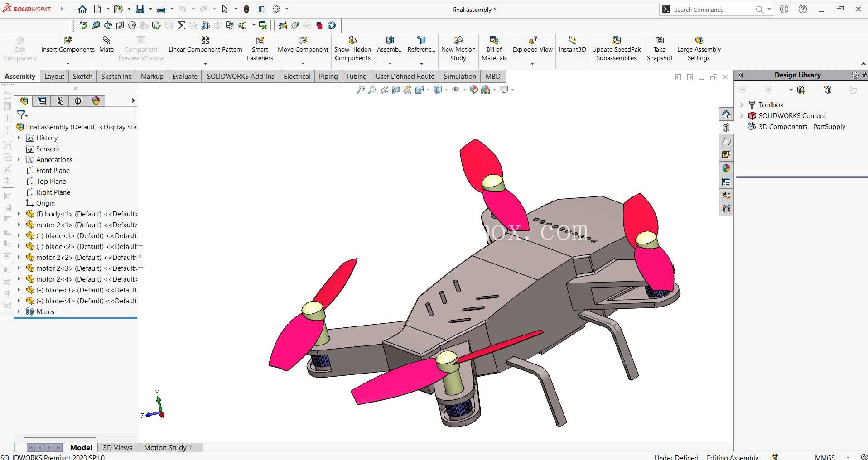
Task: Open the ConfigurationManager tab icon
Action: (60, 101)
